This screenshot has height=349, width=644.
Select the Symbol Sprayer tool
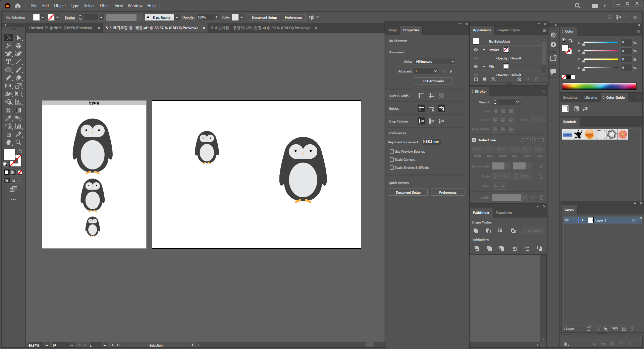click(8, 127)
